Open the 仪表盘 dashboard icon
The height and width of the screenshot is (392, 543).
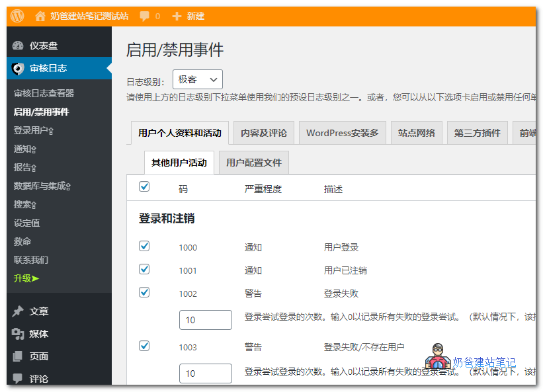[18, 46]
